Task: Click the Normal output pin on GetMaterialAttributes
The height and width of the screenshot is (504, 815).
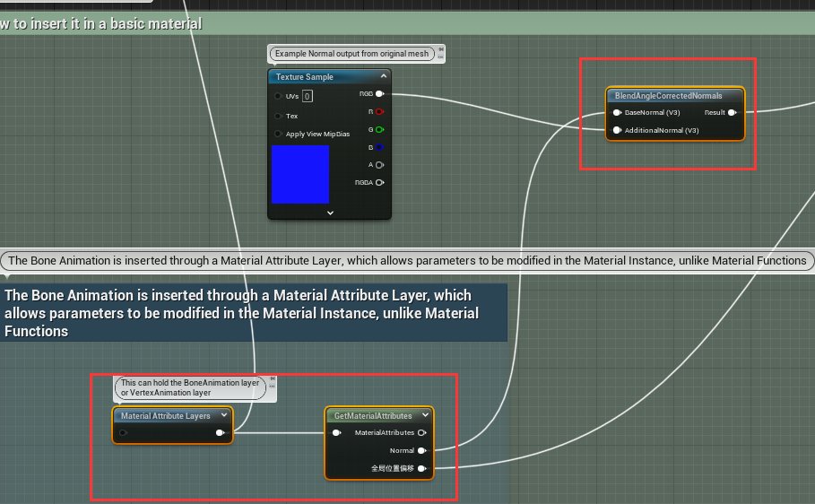Action: click(422, 450)
